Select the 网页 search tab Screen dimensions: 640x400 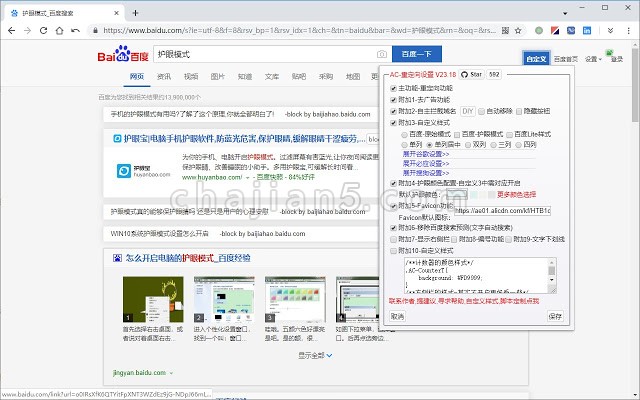[137, 77]
